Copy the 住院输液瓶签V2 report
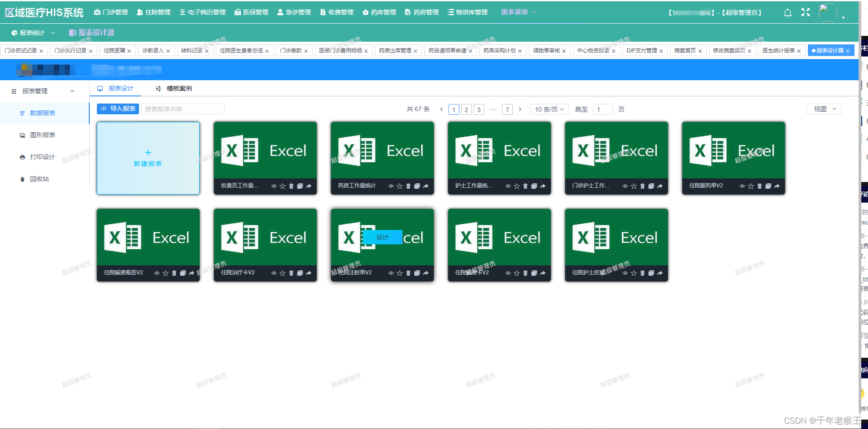The width and height of the screenshot is (868, 429). [x=183, y=273]
